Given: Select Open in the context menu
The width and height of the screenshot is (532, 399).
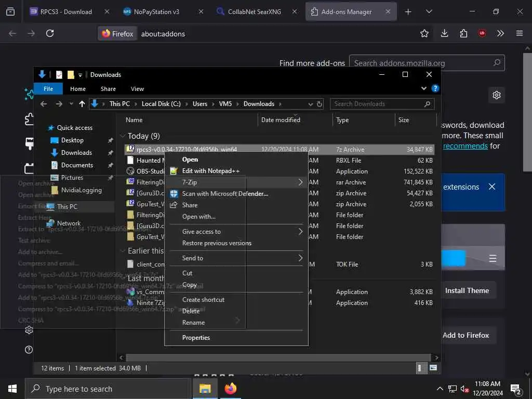Looking at the screenshot, I should click(x=190, y=159).
